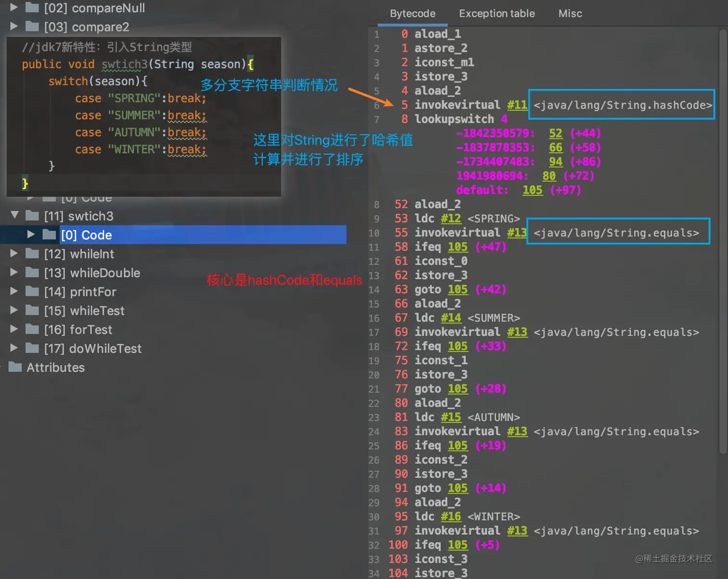Click the 105 link on 'goto 105 (+42)'
728x579 pixels.
(458, 290)
